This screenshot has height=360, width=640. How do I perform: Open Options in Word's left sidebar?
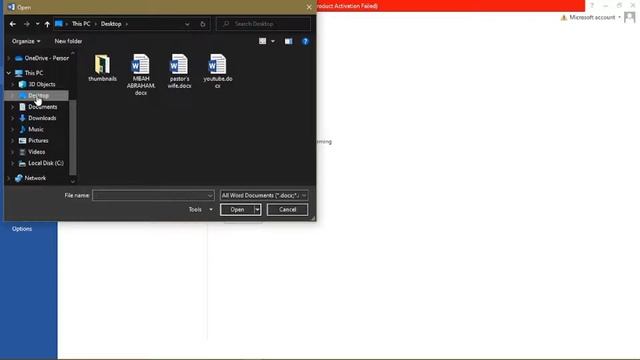[22, 229]
